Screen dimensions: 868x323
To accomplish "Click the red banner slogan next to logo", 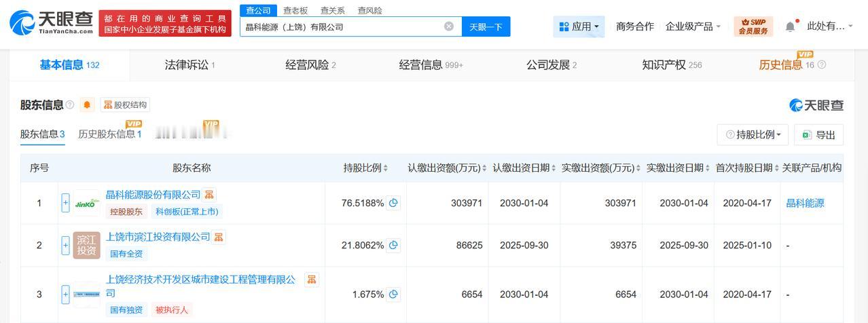I will [164, 23].
